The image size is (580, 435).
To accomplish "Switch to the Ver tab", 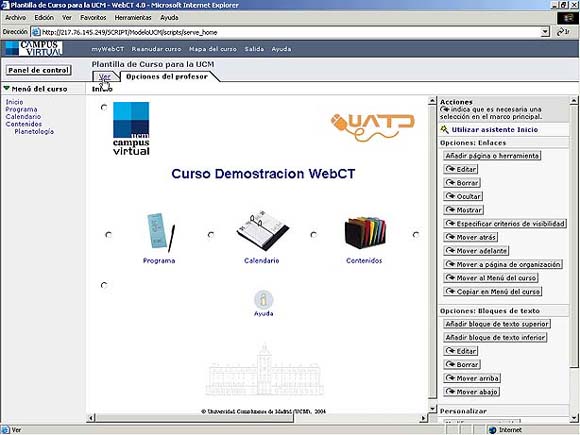I will click(x=105, y=77).
